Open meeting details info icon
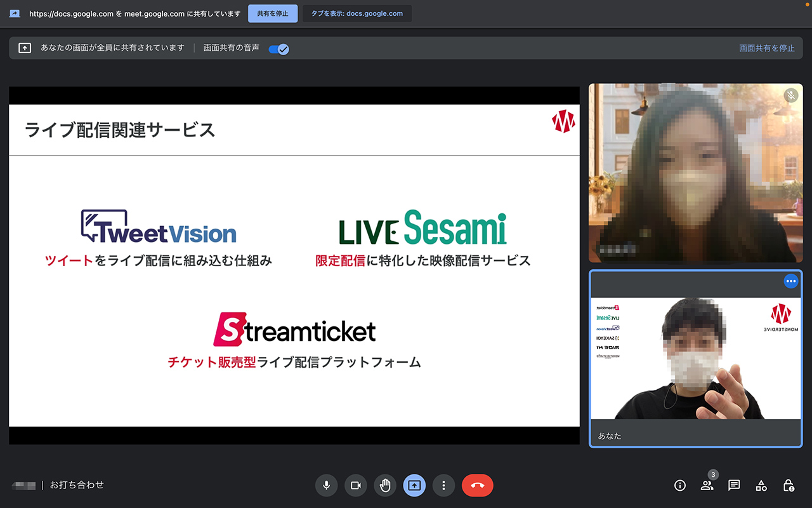The width and height of the screenshot is (812, 508). pyautogui.click(x=680, y=485)
